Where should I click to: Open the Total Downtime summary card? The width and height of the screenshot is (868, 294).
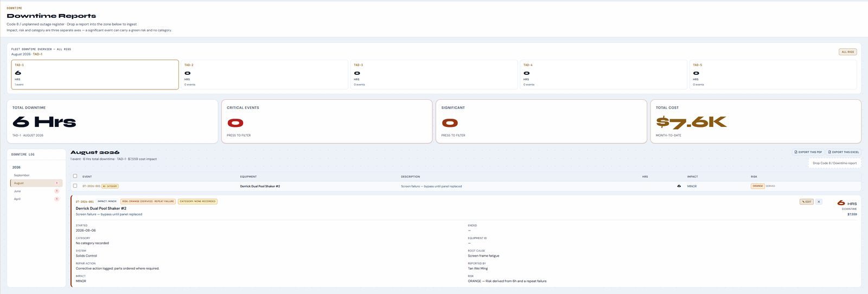(112, 122)
